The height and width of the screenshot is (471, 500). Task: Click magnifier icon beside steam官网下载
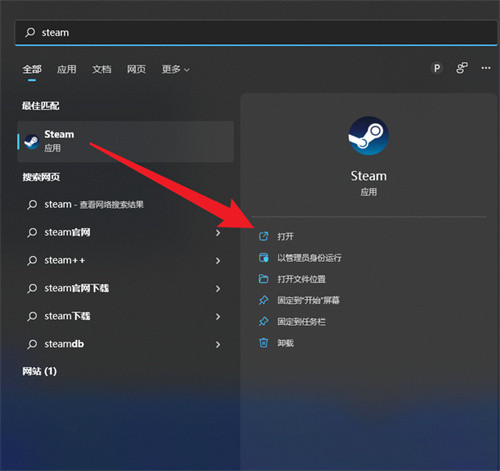(x=32, y=288)
